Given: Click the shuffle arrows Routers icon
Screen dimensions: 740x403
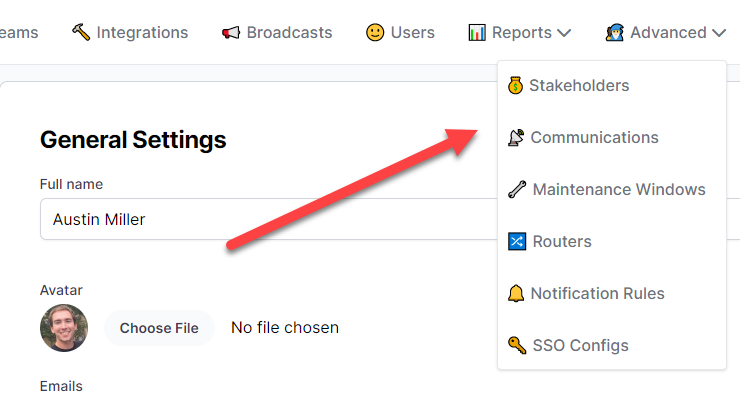Looking at the screenshot, I should [516, 241].
